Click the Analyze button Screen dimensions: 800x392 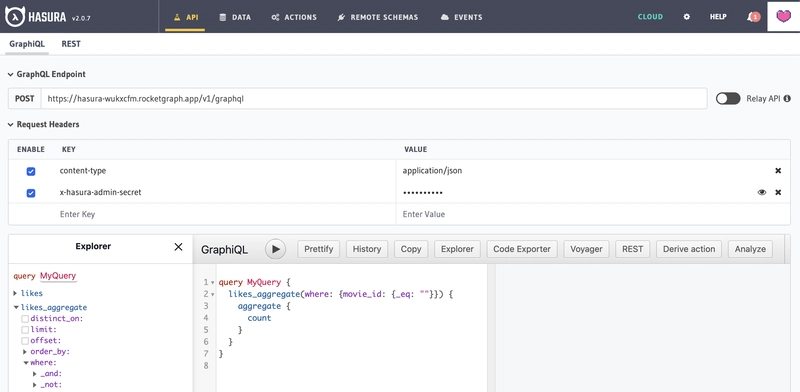click(x=750, y=249)
